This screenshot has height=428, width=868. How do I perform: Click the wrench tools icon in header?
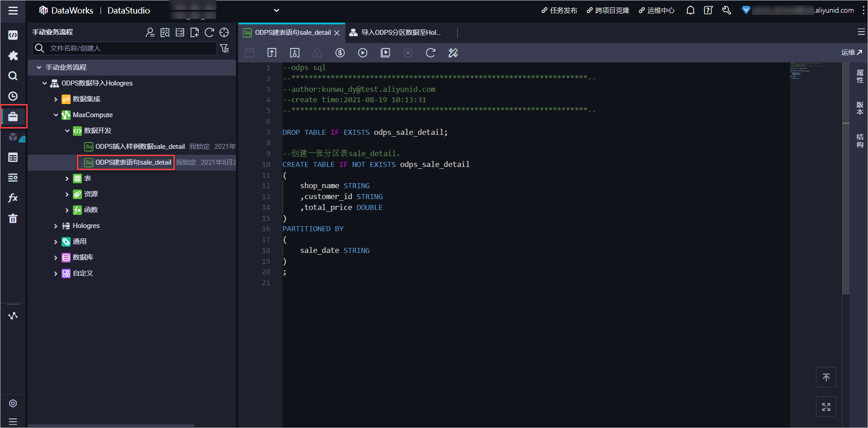click(726, 10)
